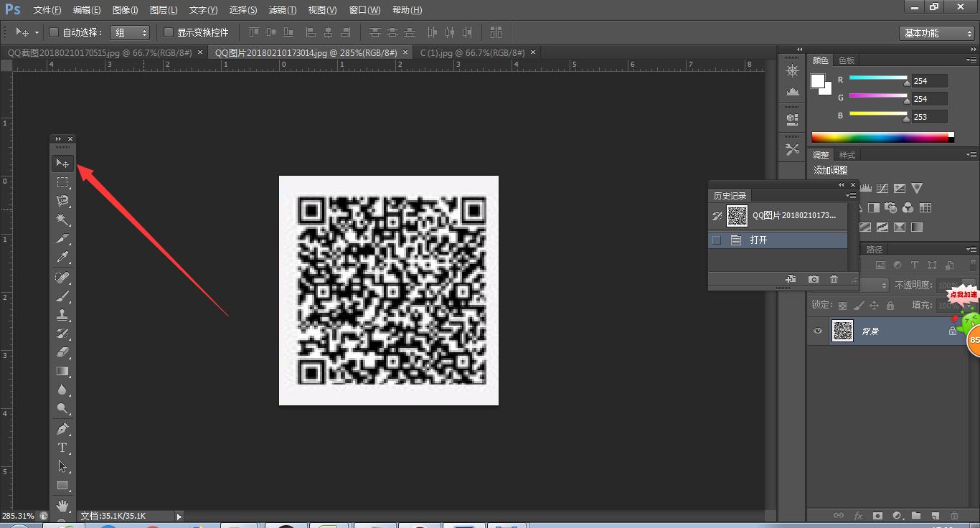The height and width of the screenshot is (528, 980).
Task: Hide the 背景 layer visibility eye
Action: [x=817, y=331]
